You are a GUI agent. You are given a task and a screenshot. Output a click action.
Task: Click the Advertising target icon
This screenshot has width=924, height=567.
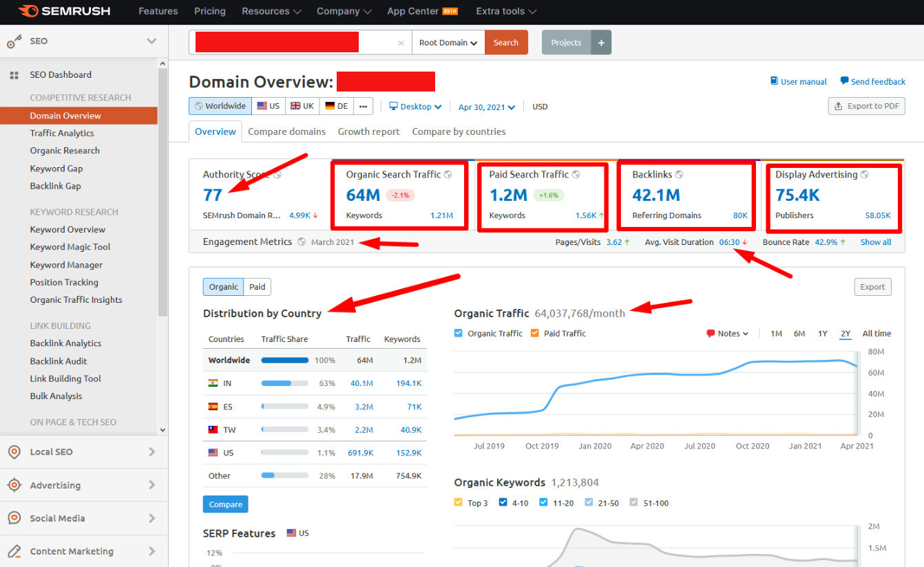(14, 485)
